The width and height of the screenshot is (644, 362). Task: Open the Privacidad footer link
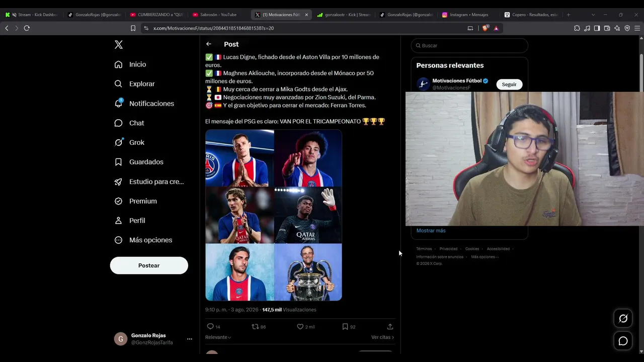tap(448, 249)
